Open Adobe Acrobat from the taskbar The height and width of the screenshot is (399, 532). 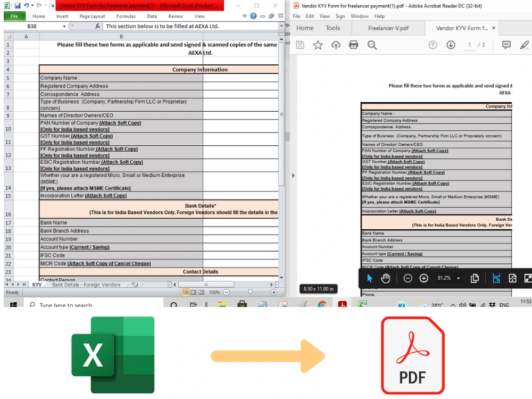click(x=342, y=304)
